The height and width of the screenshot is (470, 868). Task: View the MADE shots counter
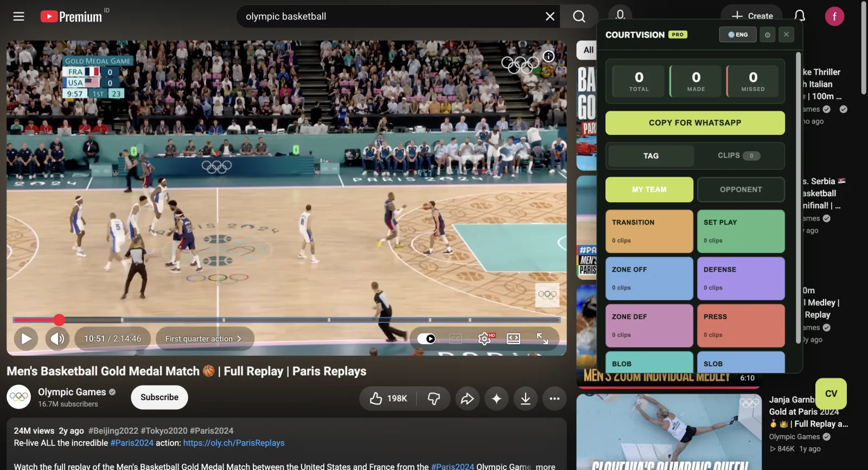pos(696,81)
